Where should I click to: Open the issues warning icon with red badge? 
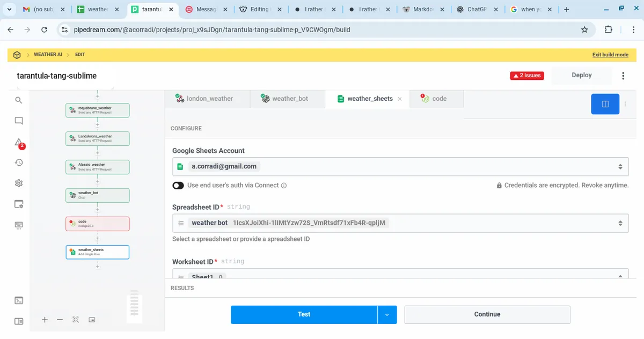pos(19,143)
